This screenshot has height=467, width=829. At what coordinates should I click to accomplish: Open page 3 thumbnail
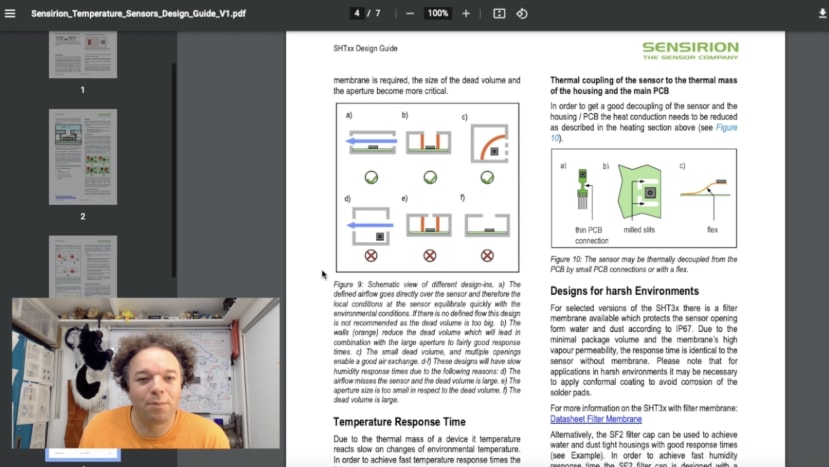point(83,267)
